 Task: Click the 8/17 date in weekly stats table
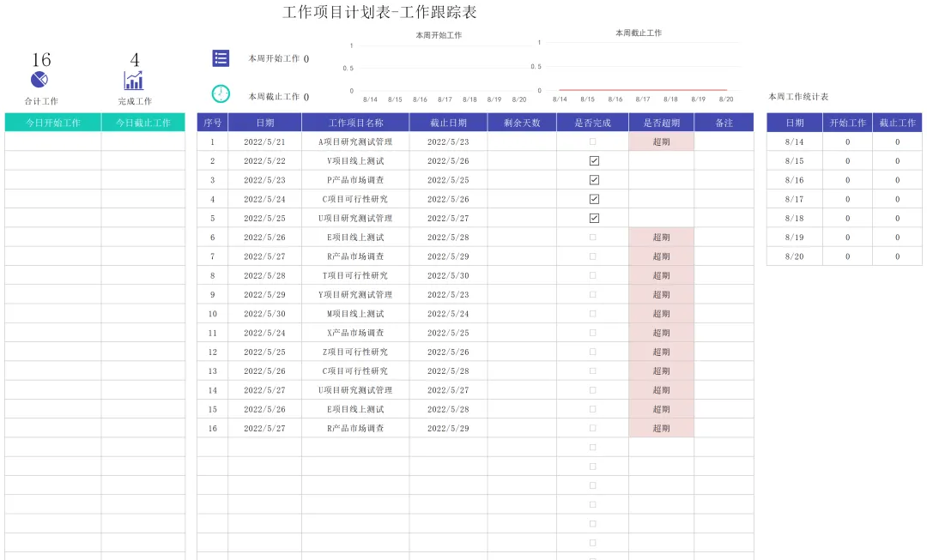coord(794,199)
